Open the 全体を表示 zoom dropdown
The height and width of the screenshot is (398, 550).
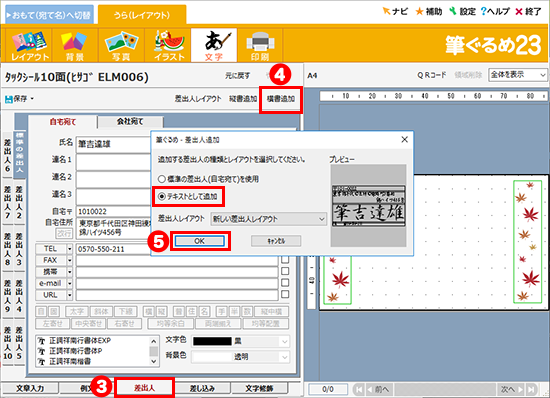tap(517, 75)
